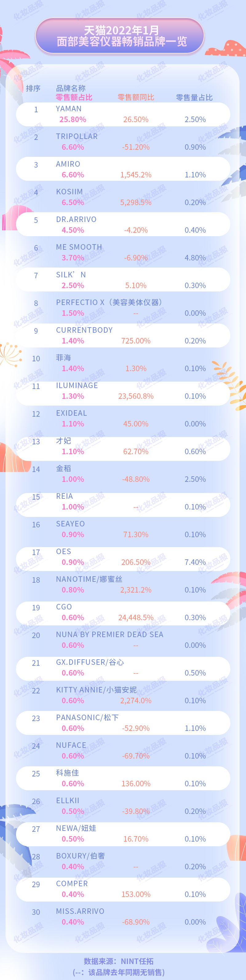Click ILUMINAGE 23,560.8% growth figure
This screenshot has width=246, height=980.
pos(136,396)
